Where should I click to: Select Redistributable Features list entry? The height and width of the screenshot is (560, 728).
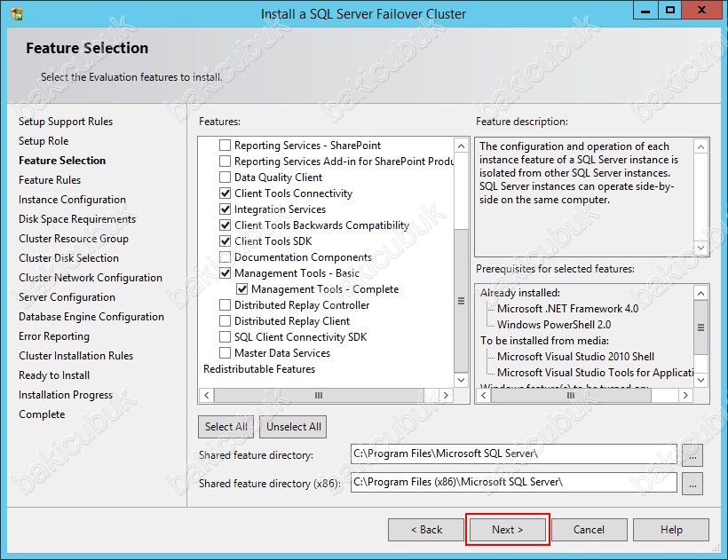tap(259, 369)
